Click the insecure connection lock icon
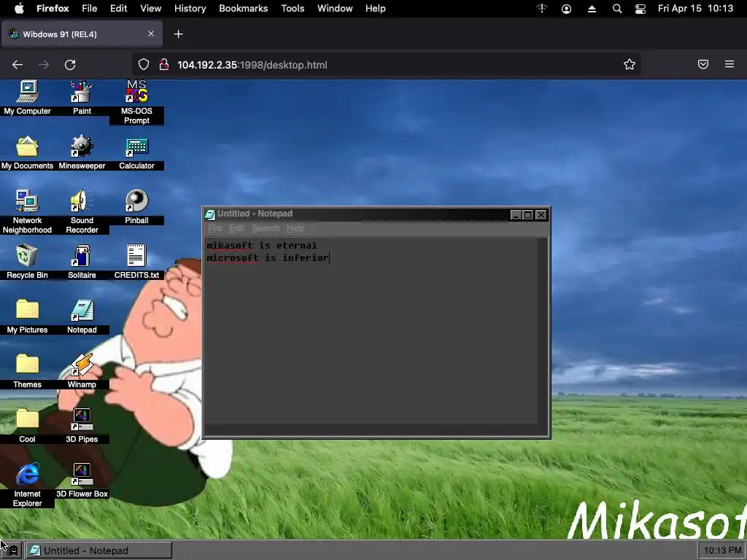 (x=164, y=65)
